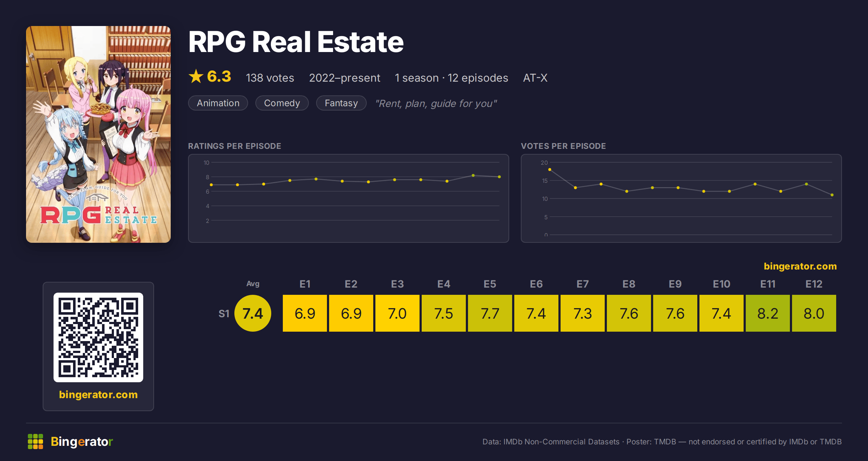This screenshot has width=868, height=461.
Task: Select the Fantasy genre tag
Action: [341, 103]
